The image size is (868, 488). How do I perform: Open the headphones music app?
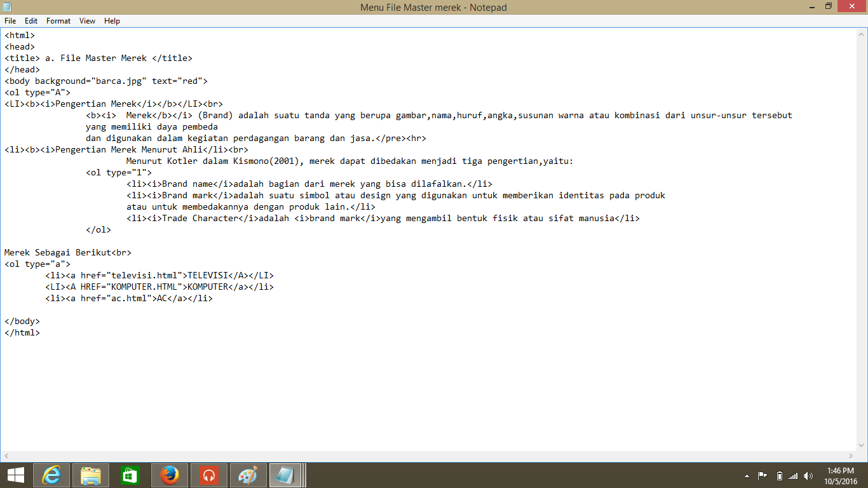208,475
